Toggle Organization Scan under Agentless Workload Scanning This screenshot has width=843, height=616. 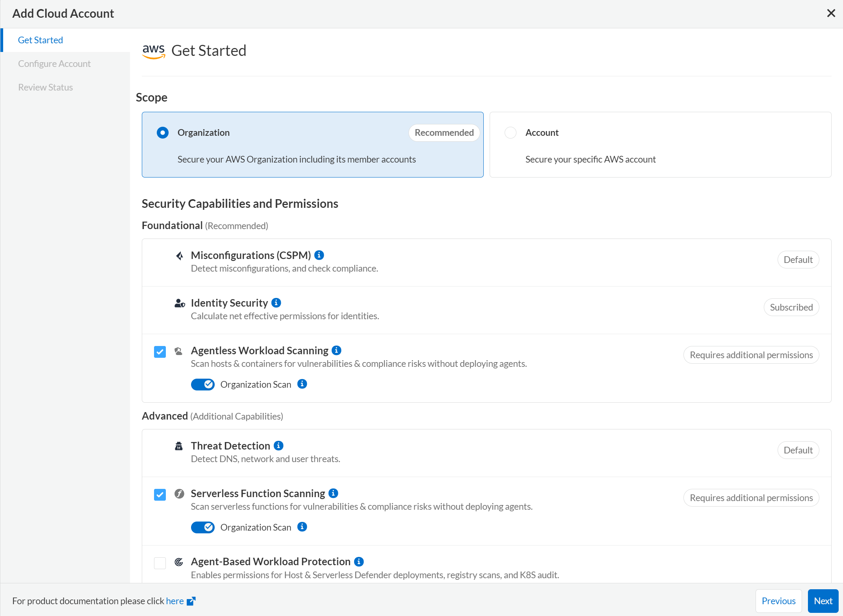203,384
